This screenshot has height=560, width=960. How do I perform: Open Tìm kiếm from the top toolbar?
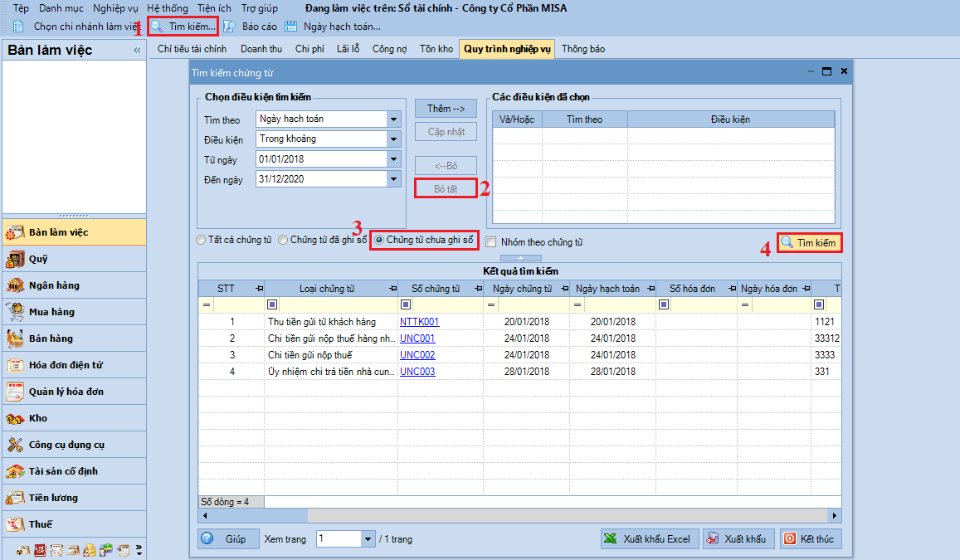click(183, 27)
